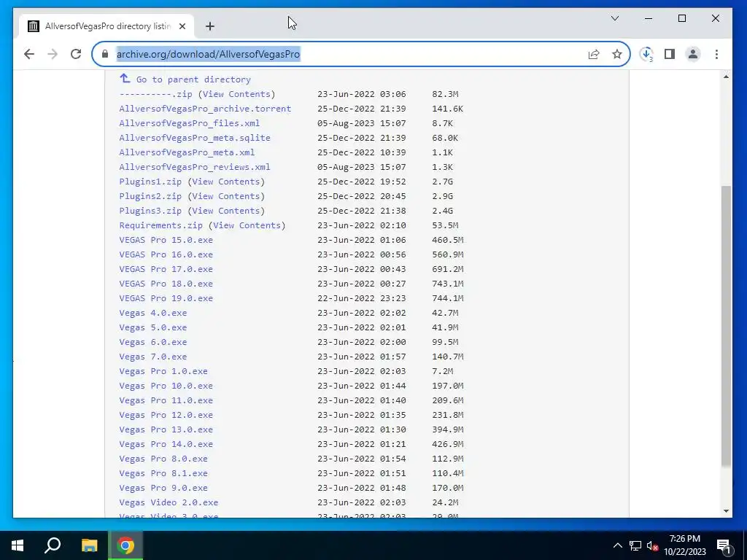Open network status tray icon
The image size is (747, 560).
[635, 545]
